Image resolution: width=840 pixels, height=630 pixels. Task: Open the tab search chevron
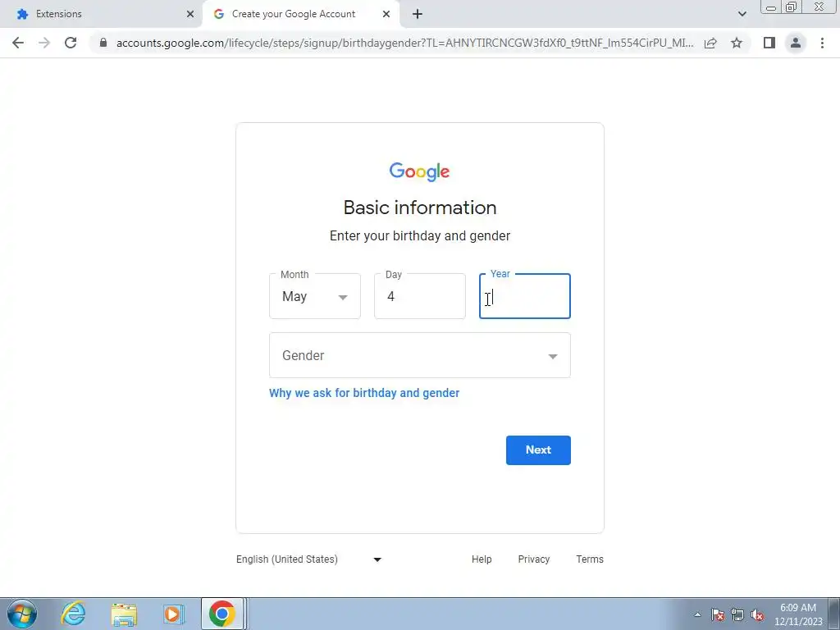(742, 14)
